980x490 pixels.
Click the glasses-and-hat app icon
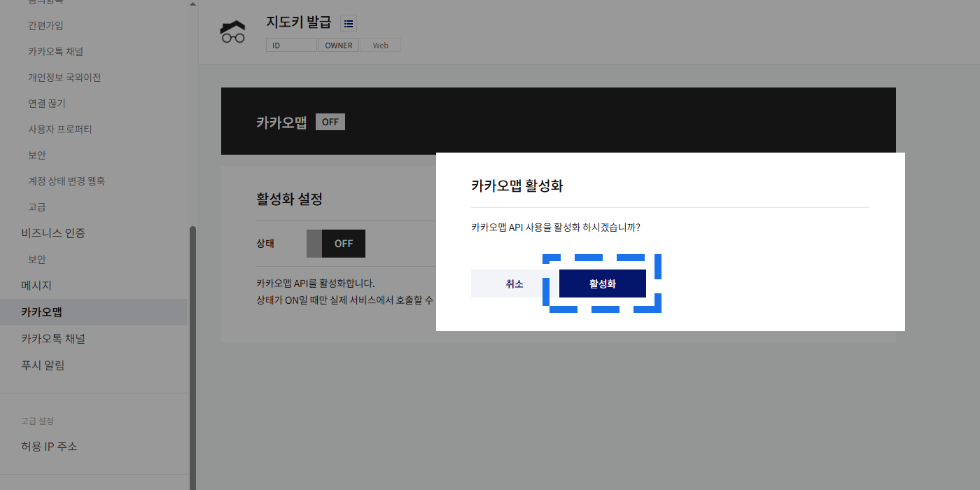click(x=233, y=32)
